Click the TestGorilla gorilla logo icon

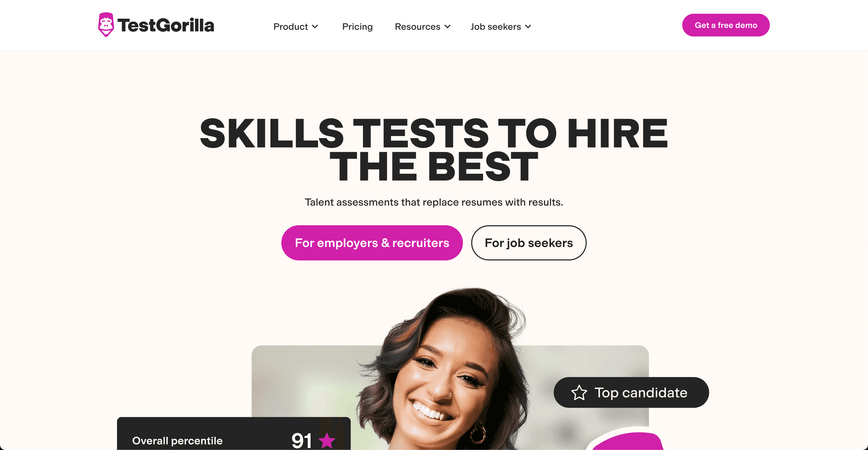pyautogui.click(x=106, y=25)
